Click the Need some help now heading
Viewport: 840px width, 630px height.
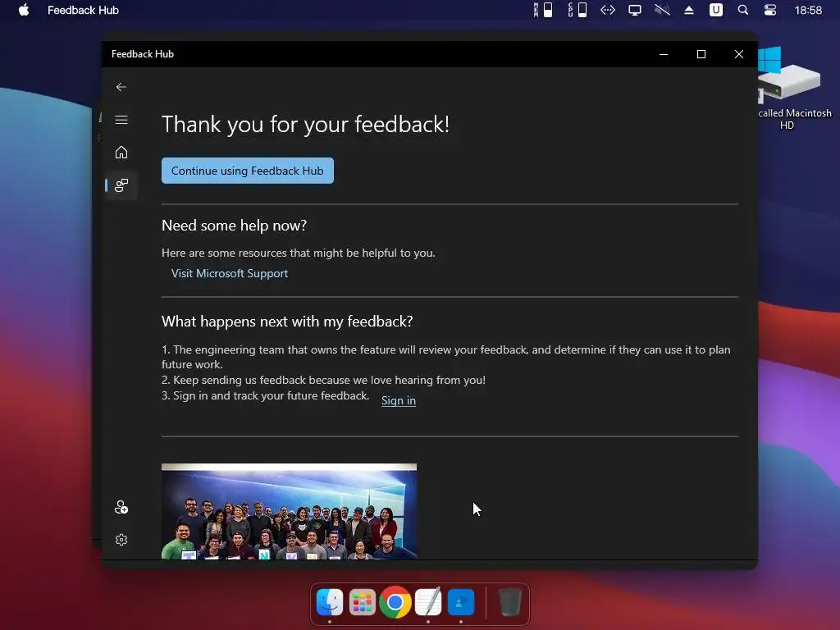click(234, 226)
